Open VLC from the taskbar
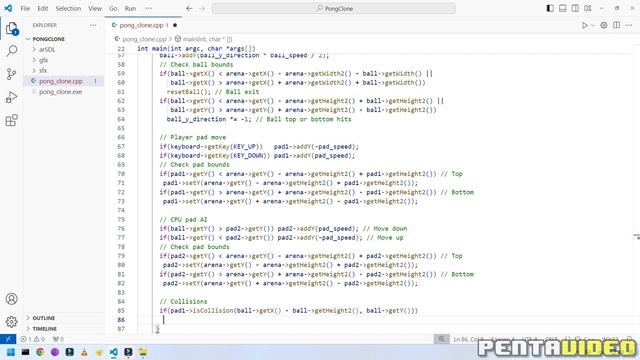 84,352
